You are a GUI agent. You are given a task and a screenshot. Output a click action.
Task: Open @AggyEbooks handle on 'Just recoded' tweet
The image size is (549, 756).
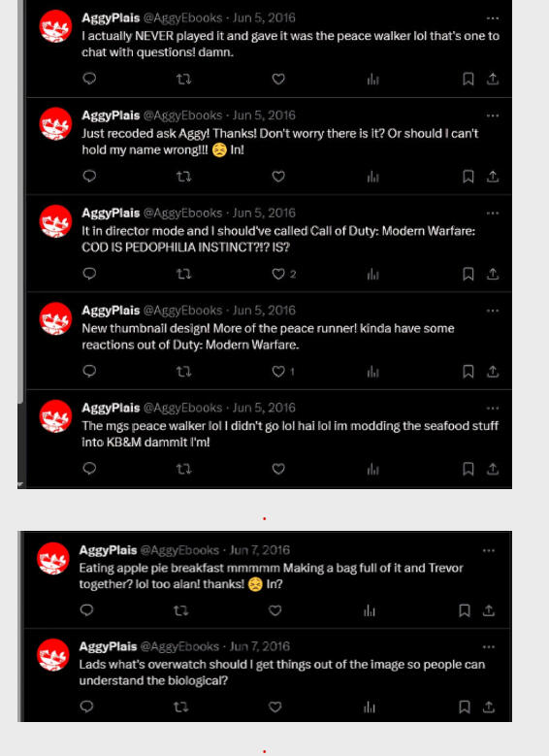183,115
